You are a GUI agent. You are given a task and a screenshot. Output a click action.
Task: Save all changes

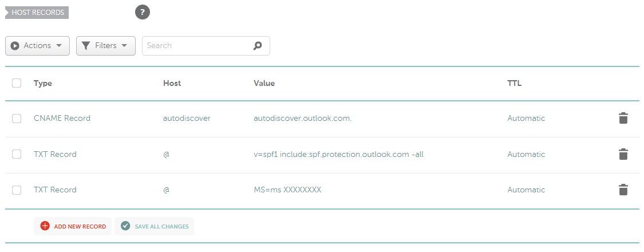[155, 226]
